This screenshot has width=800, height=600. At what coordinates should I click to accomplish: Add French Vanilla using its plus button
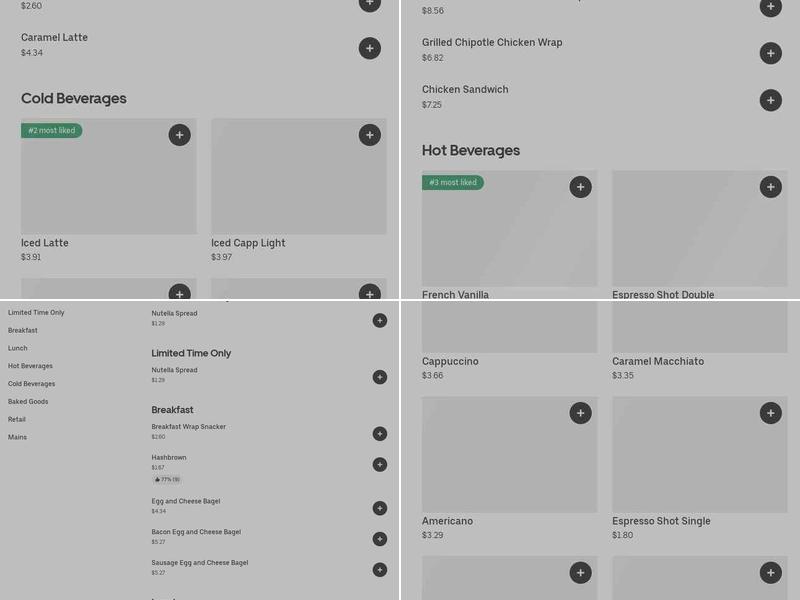[580, 187]
